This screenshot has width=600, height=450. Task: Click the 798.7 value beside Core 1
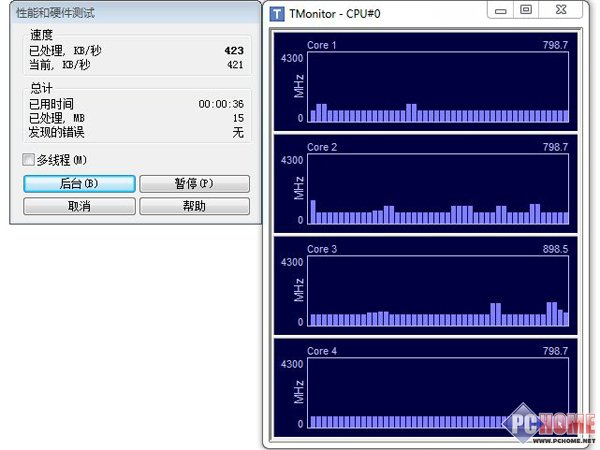click(x=555, y=45)
